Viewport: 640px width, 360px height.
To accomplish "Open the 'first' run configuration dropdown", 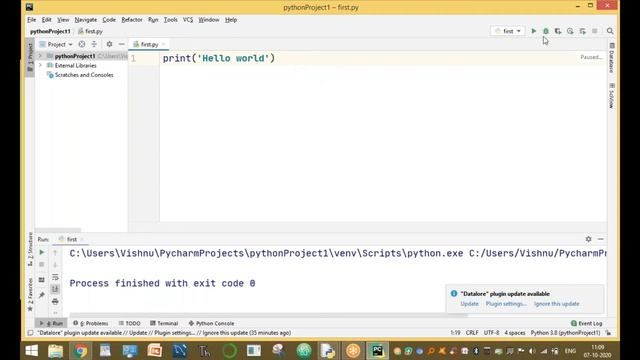I will 508,31.
